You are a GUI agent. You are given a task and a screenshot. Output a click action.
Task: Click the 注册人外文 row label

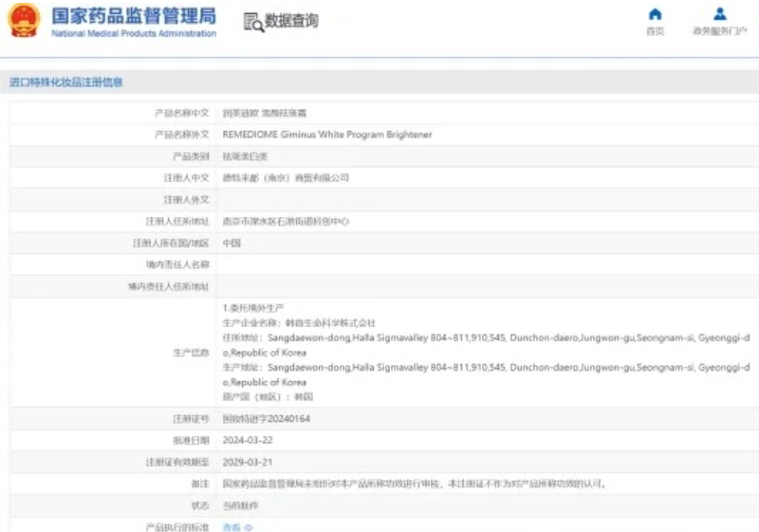click(186, 200)
